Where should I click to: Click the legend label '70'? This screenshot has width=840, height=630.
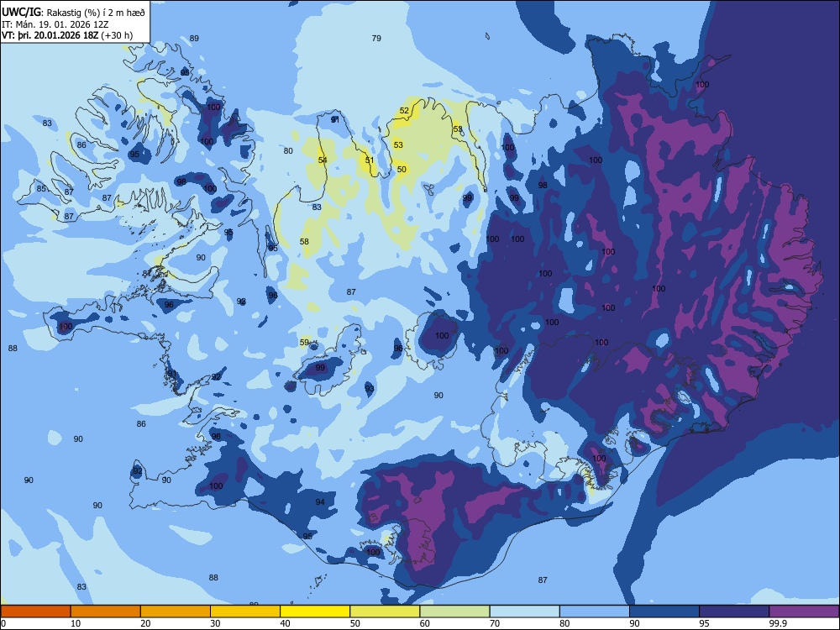point(495,623)
